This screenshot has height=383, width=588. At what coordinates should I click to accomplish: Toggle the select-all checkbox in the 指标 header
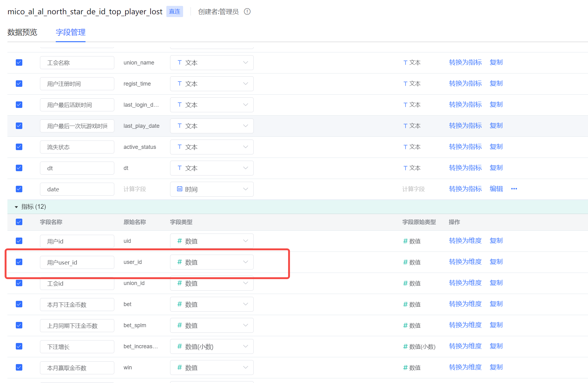pos(19,222)
